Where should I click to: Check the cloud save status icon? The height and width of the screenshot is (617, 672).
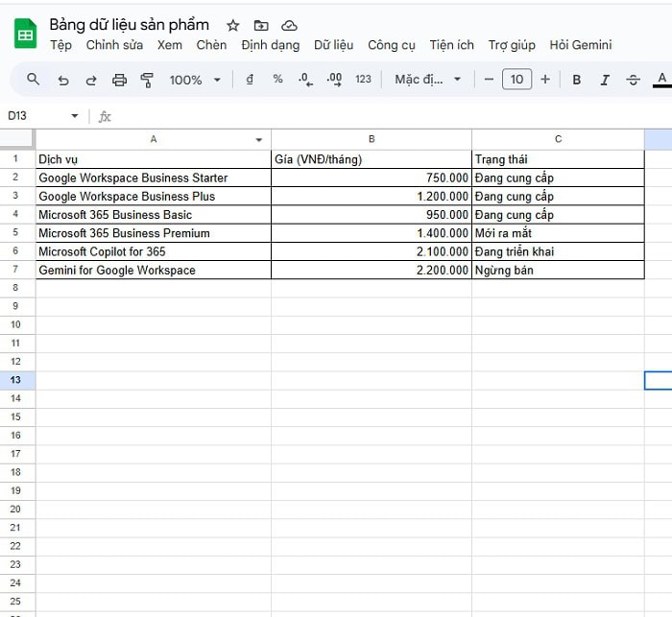[x=289, y=26]
